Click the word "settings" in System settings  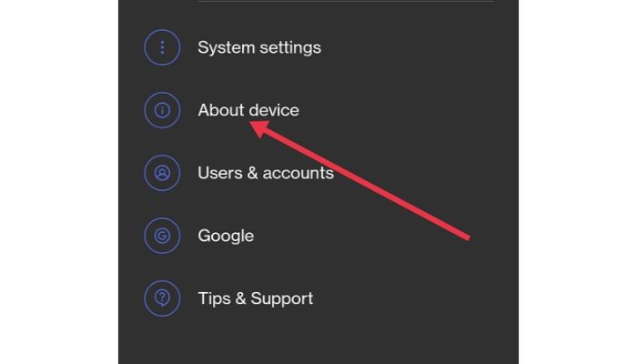pos(291,48)
